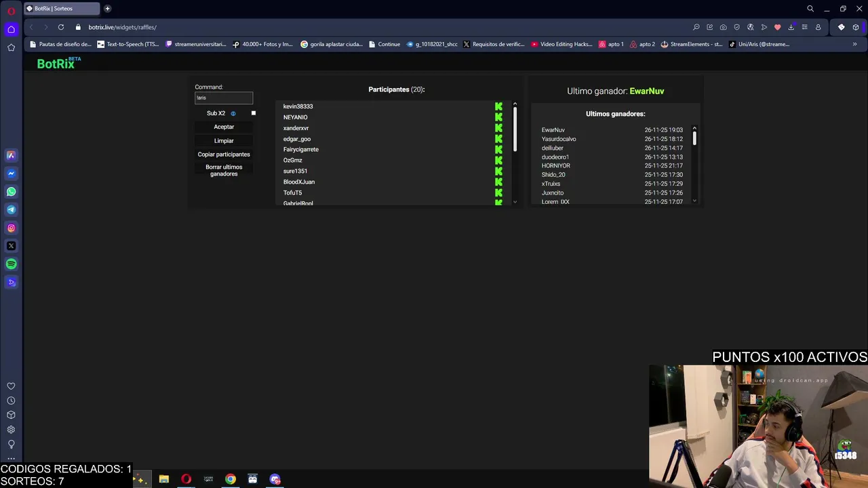
Task: Open gorila aplastar ciuda bookmark
Action: coord(332,44)
